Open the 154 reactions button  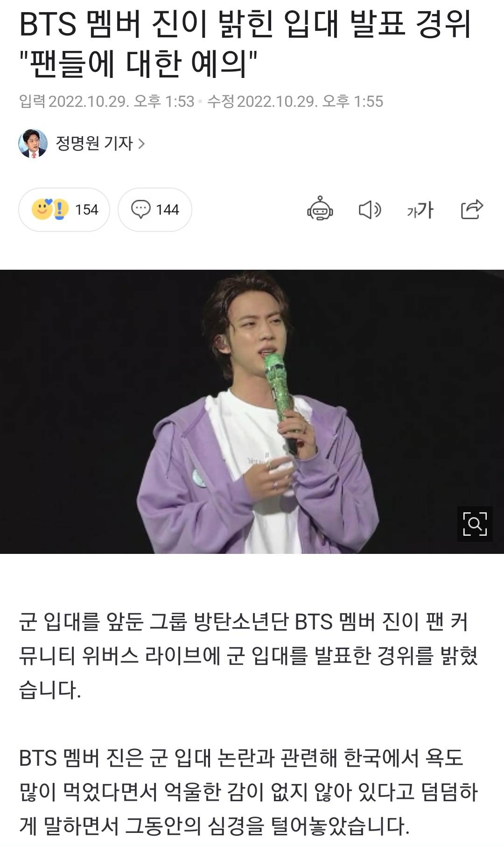coord(64,210)
